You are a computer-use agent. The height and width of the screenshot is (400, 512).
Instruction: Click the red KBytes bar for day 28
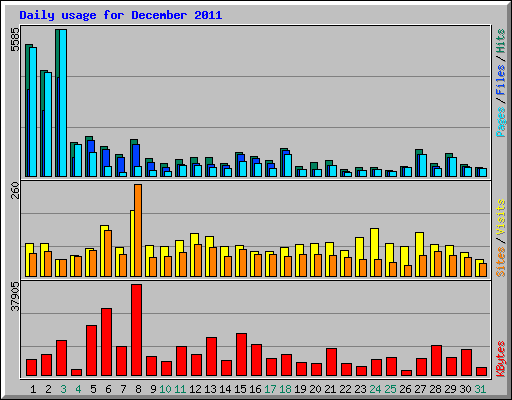[x=436, y=361]
